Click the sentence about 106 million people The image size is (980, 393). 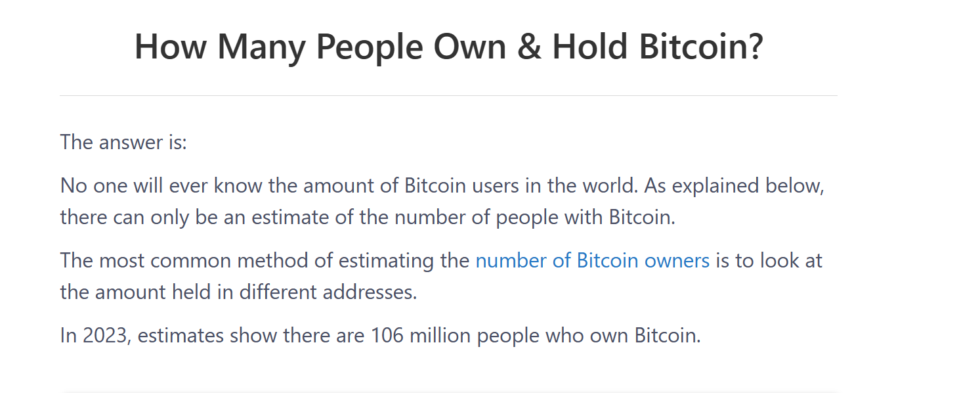coord(381,336)
